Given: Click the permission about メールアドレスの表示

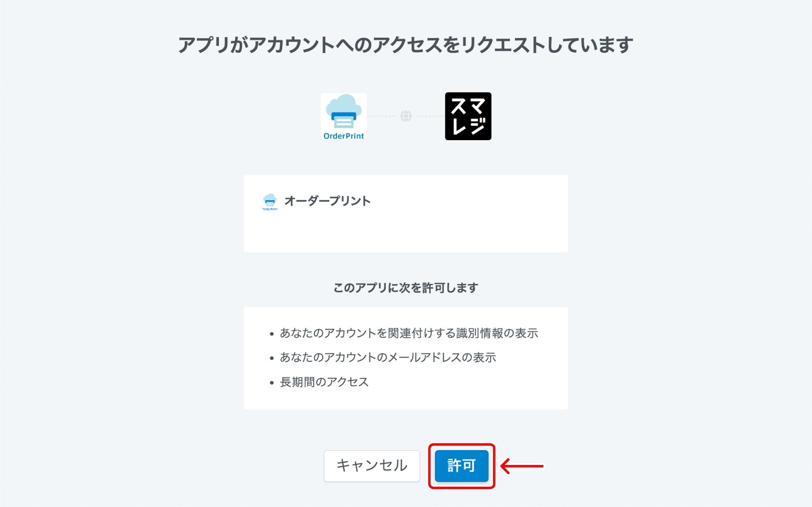Looking at the screenshot, I should pos(388,357).
